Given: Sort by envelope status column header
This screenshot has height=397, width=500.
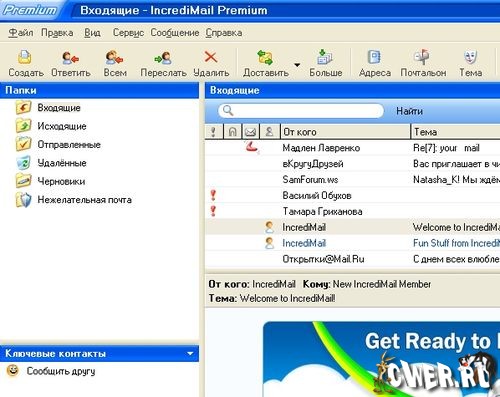Looking at the screenshot, I should pyautogui.click(x=250, y=132).
